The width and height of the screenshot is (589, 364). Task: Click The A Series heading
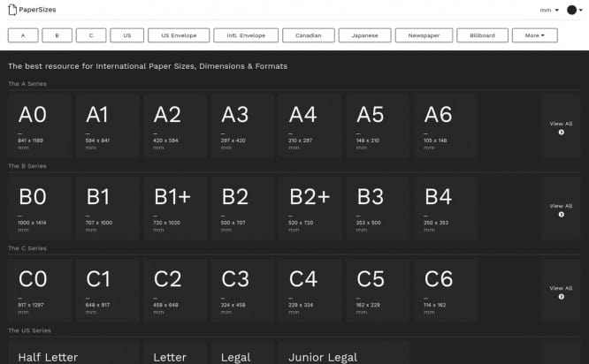tap(27, 84)
